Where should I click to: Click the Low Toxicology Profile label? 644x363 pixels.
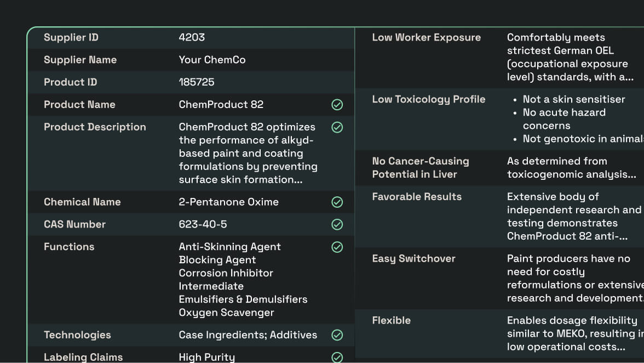428,99
